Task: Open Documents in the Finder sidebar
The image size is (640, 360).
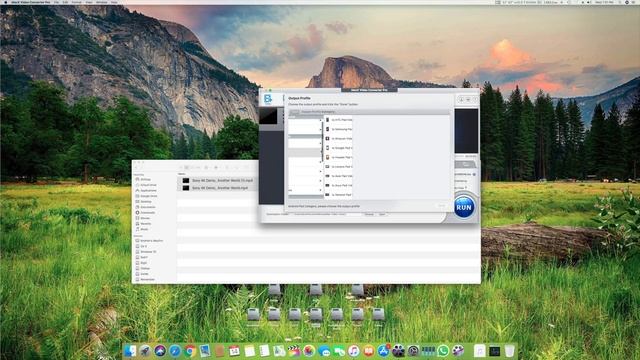Action: [x=145, y=207]
